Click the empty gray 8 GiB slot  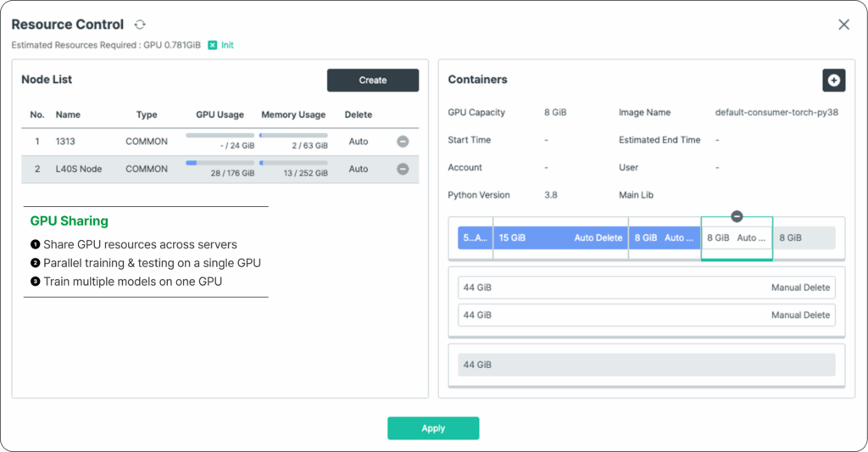[804, 238]
